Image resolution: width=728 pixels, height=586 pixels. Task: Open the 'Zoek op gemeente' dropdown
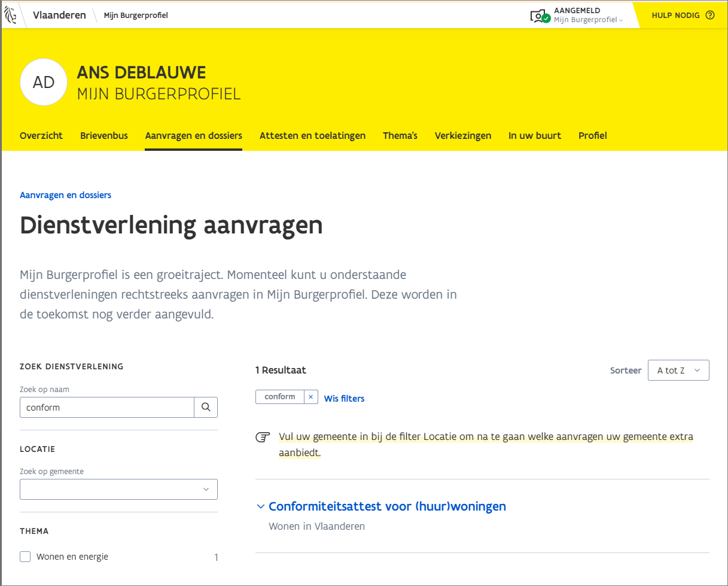click(118, 489)
